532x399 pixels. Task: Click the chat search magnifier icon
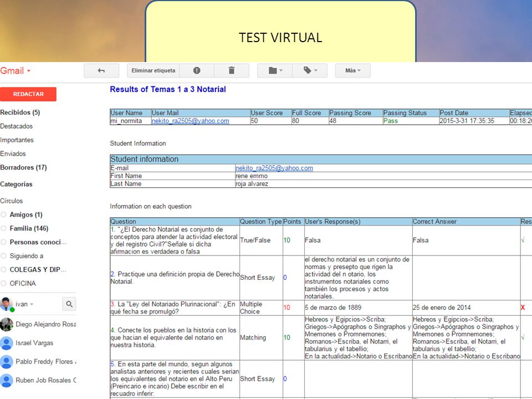click(69, 304)
